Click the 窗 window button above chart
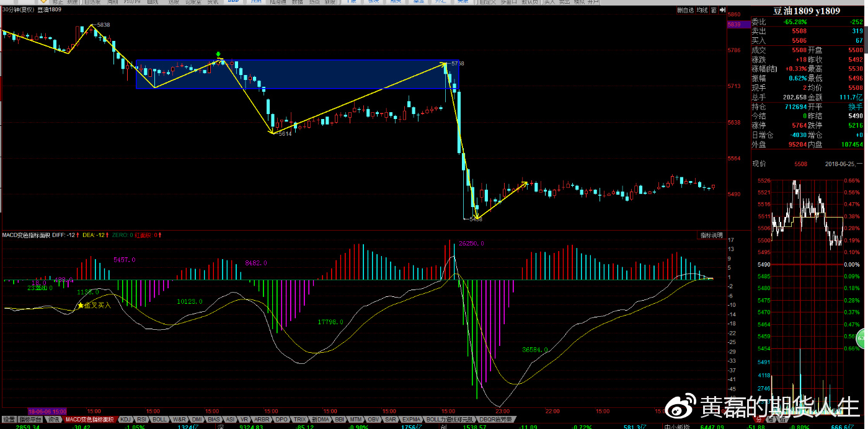 (x=714, y=11)
